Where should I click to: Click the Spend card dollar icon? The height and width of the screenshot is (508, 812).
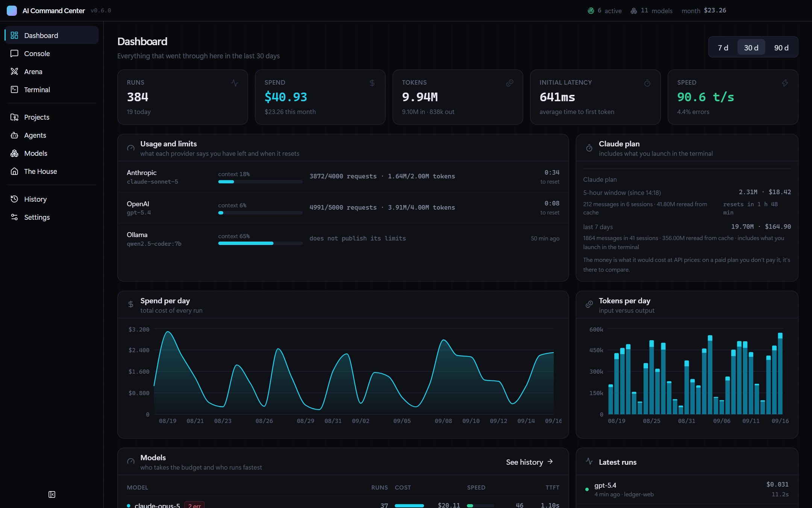tap(372, 83)
